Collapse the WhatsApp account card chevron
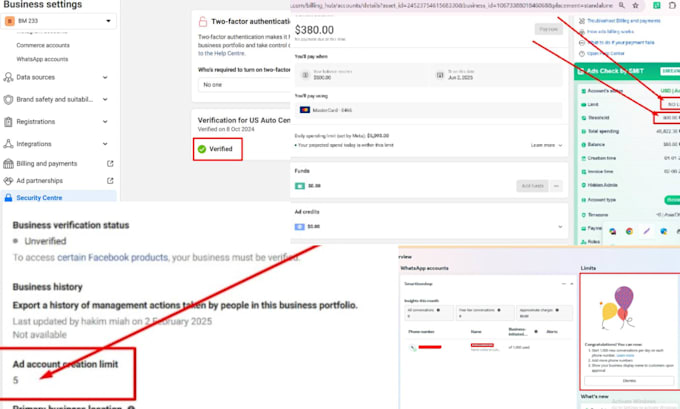The image size is (680, 409). 572,284
